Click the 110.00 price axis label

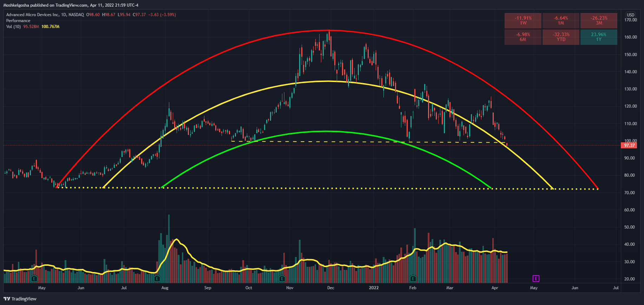631,124
